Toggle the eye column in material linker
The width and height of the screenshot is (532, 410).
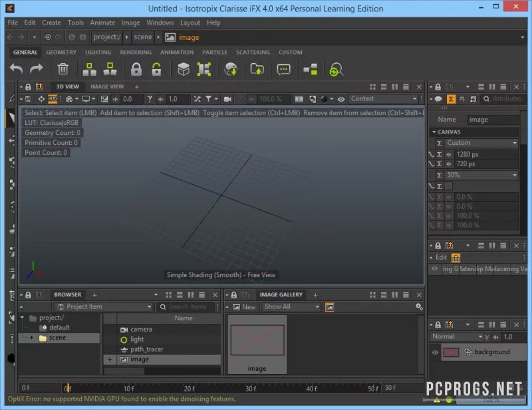[434, 269]
